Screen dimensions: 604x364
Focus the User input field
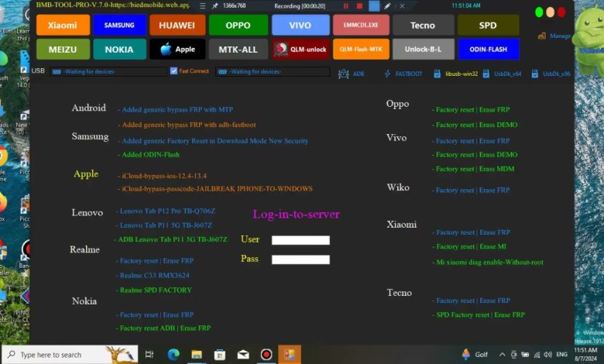(x=301, y=240)
